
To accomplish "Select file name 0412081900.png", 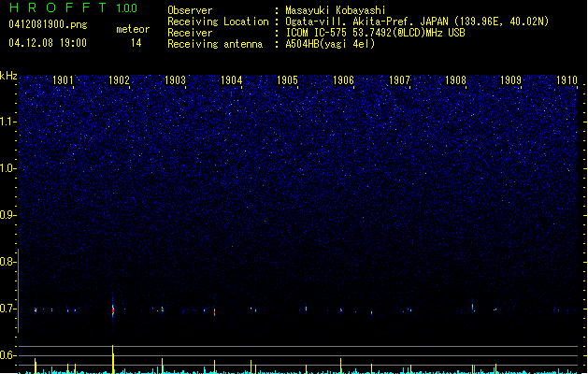I will 48,25.
